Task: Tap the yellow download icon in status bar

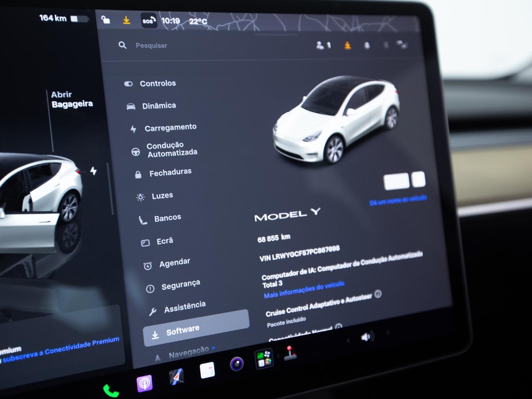Action: [127, 20]
